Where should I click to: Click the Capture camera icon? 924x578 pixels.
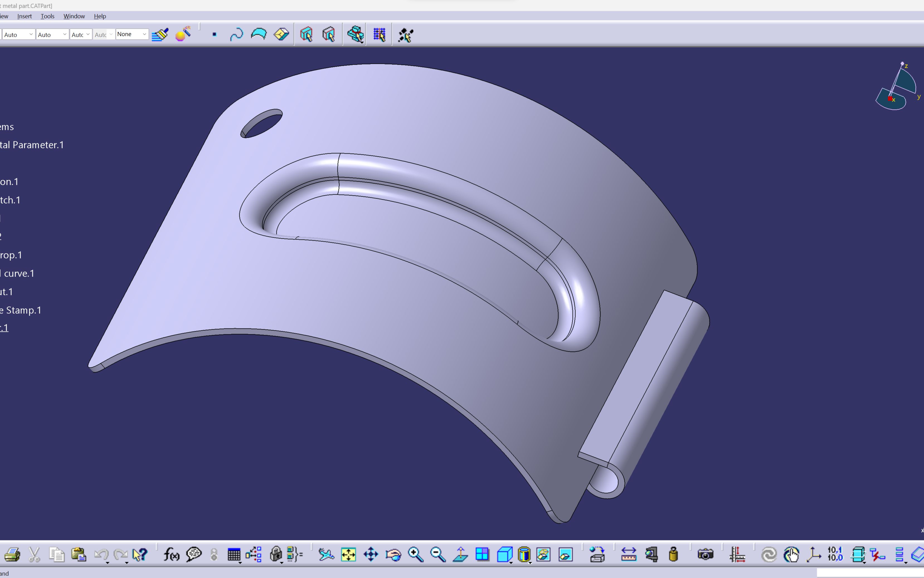pos(705,554)
